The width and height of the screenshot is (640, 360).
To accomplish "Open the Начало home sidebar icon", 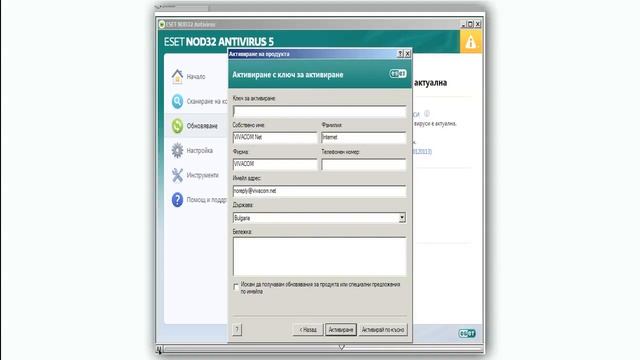I will [x=177, y=76].
